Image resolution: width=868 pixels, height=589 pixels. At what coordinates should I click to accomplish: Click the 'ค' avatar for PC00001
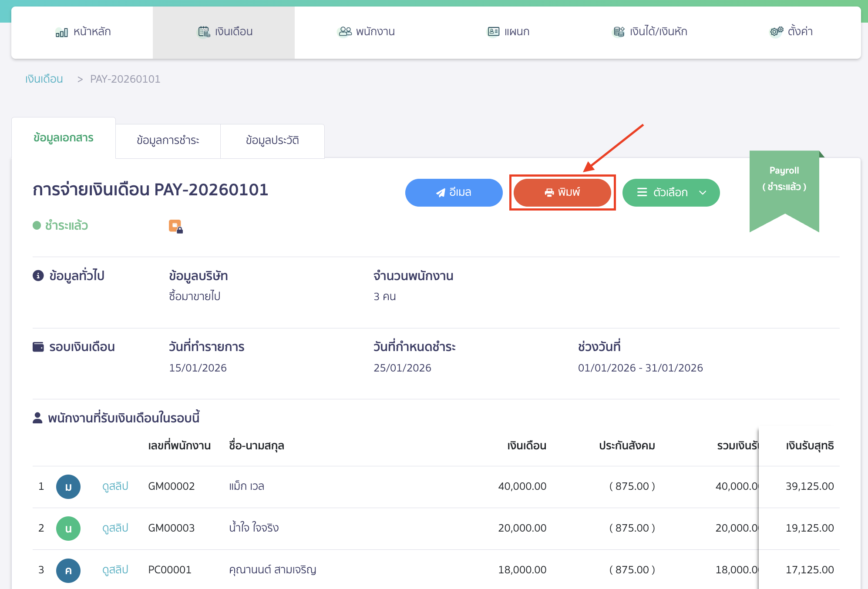point(68,570)
